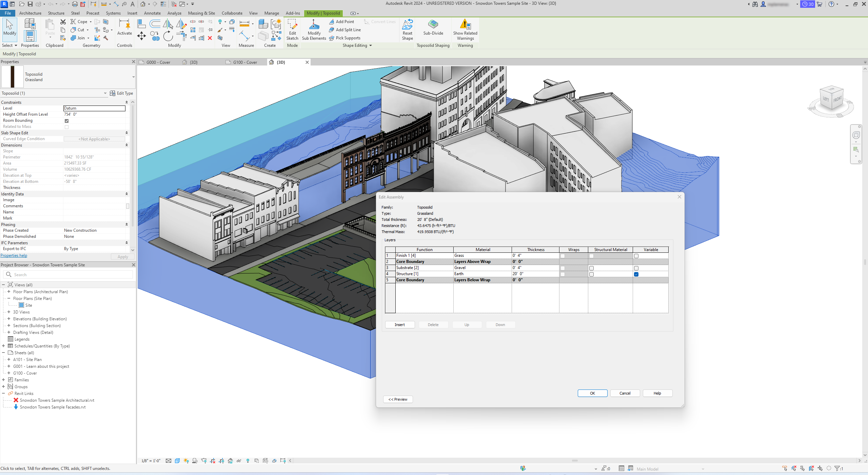Click the << Preview button

[398, 399]
